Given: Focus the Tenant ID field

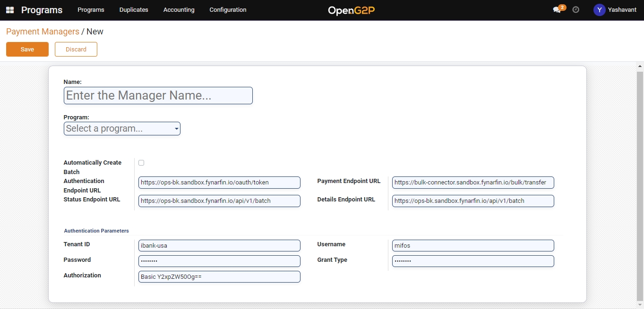Looking at the screenshot, I should point(219,246).
